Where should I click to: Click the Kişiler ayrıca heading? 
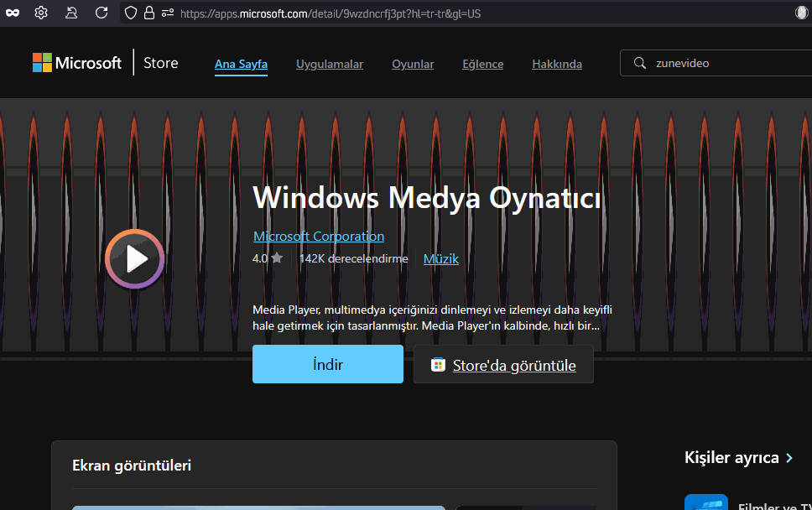pos(731,458)
